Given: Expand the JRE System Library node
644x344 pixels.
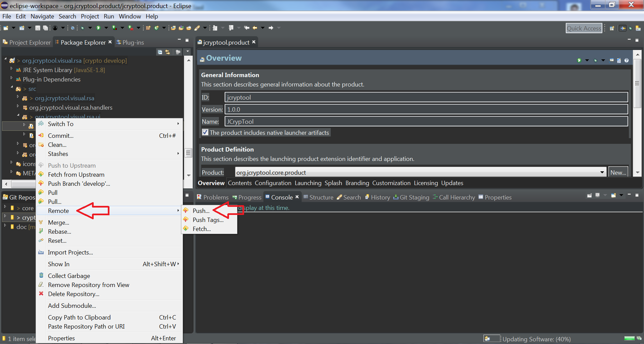Looking at the screenshot, I should click(11, 69).
